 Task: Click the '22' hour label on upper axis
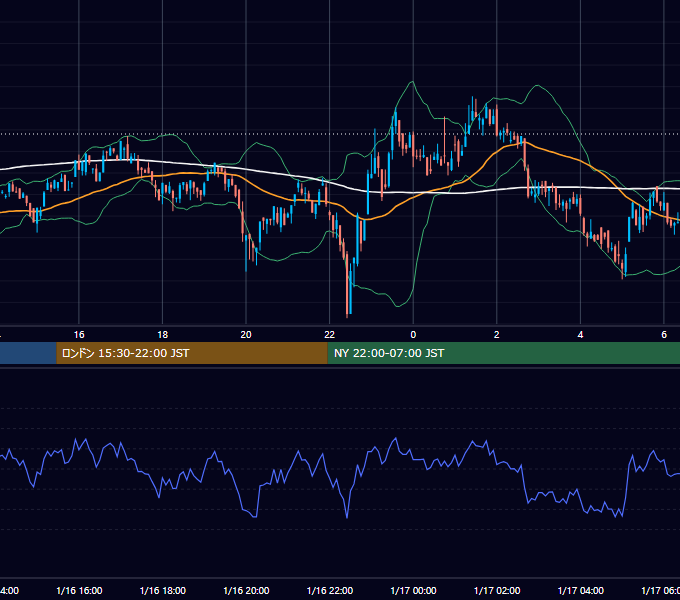pyautogui.click(x=330, y=335)
